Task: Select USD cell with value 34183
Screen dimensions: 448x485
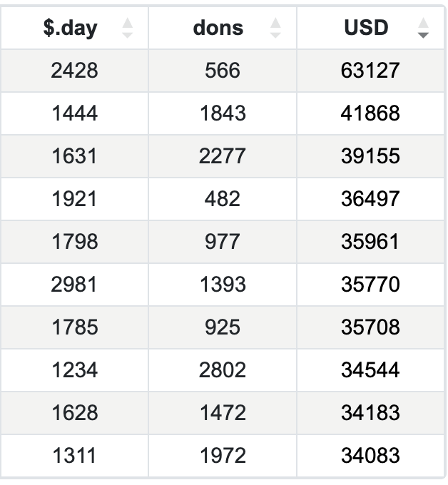Action: 370,413
